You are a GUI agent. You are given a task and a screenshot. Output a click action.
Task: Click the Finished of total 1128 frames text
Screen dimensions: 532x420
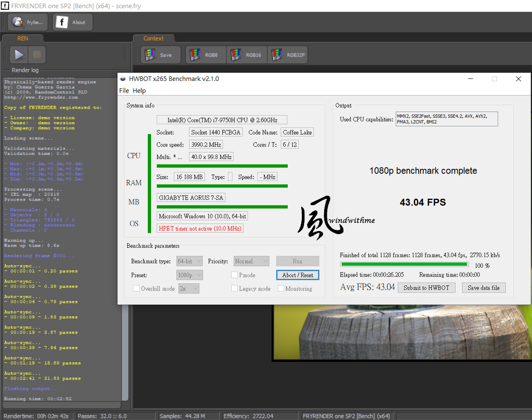pos(420,255)
